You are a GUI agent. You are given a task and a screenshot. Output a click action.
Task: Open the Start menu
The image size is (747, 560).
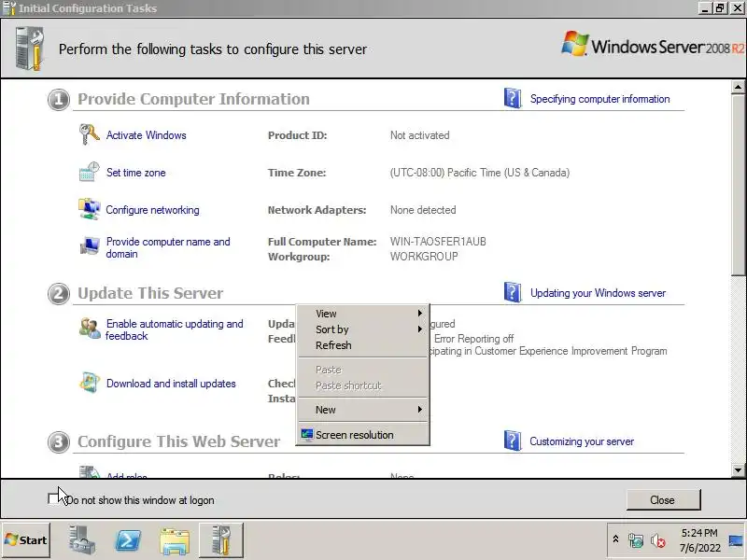pos(26,540)
